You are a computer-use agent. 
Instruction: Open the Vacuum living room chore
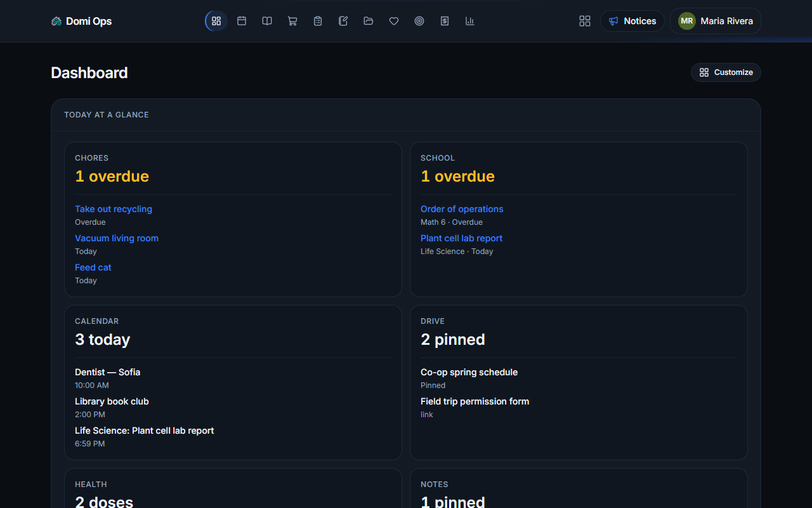[117, 238]
